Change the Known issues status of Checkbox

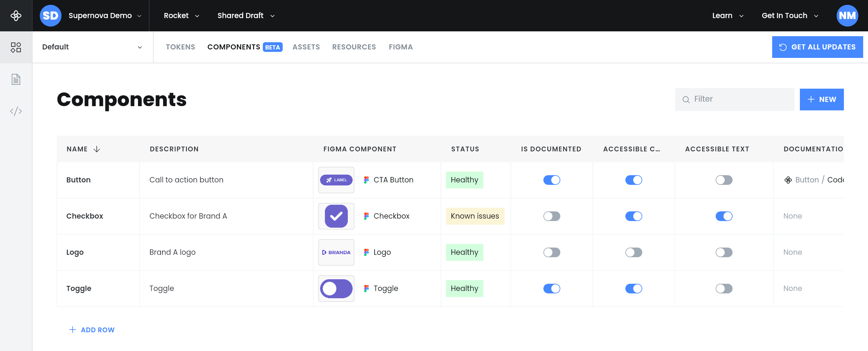[x=475, y=216]
